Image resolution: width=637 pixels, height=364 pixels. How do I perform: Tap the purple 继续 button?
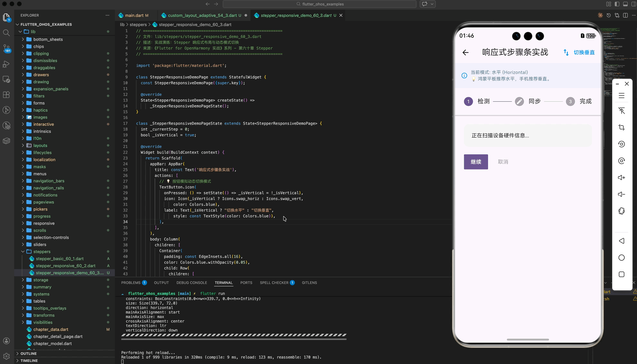475,162
